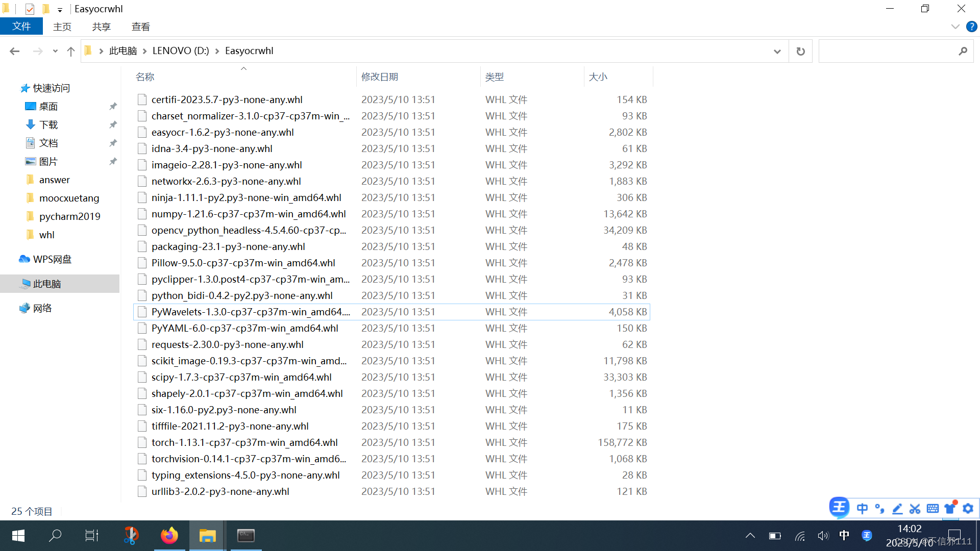980x551 pixels.
Task: Show hidden system tray icons
Action: tap(750, 536)
